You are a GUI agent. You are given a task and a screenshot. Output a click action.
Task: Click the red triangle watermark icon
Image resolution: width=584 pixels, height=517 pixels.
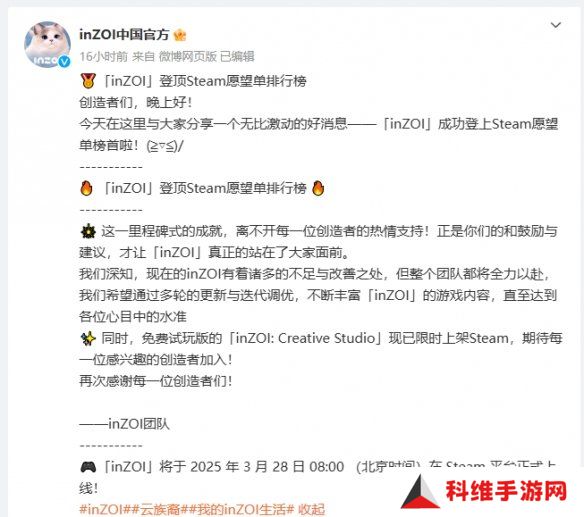pyautogui.click(x=420, y=492)
